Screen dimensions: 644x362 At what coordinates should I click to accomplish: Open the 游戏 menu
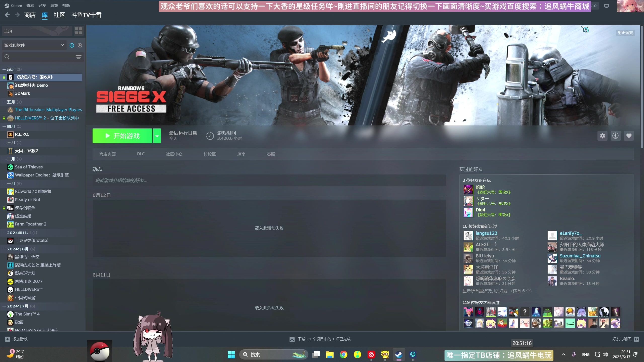54,6
